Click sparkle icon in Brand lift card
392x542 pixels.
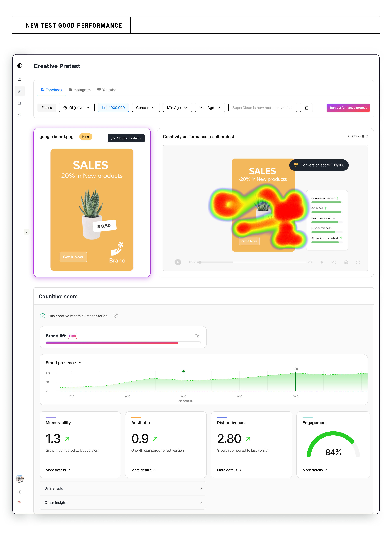coord(197,335)
